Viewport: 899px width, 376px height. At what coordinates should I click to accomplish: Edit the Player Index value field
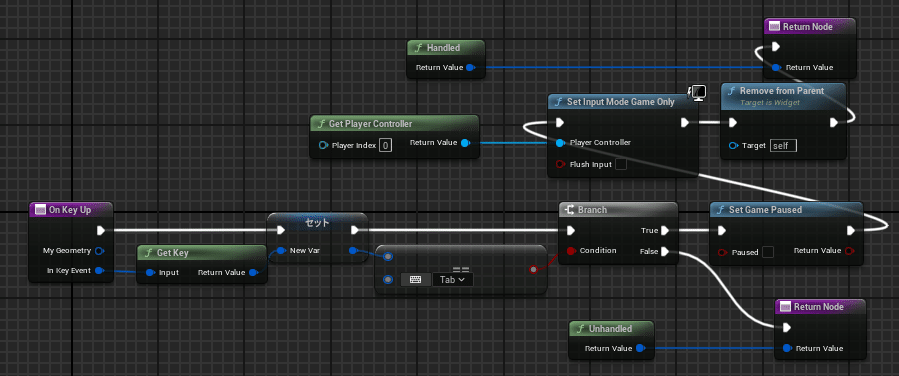pos(386,146)
